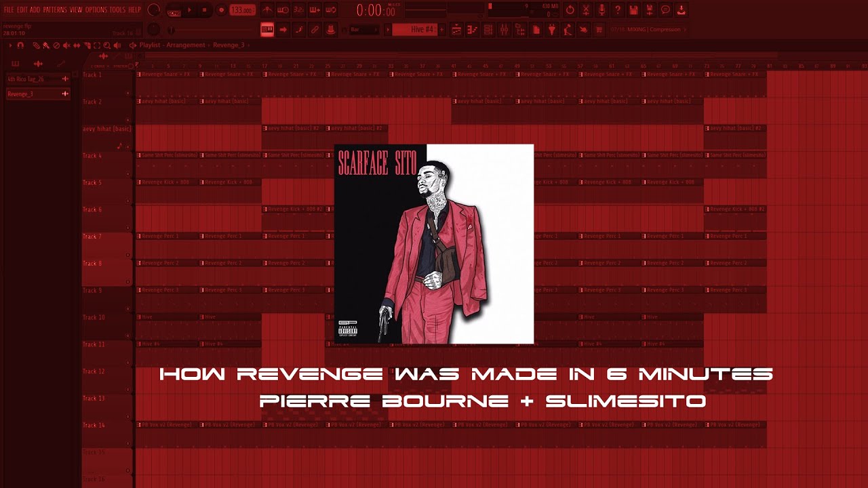Toggle loop recording icon
868x488 pixels.
coord(330,10)
